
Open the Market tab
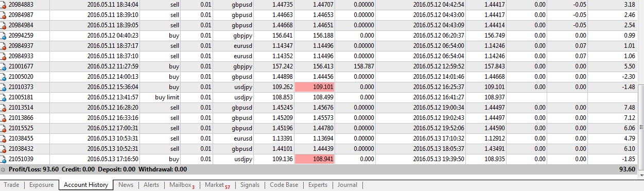[x=217, y=185]
